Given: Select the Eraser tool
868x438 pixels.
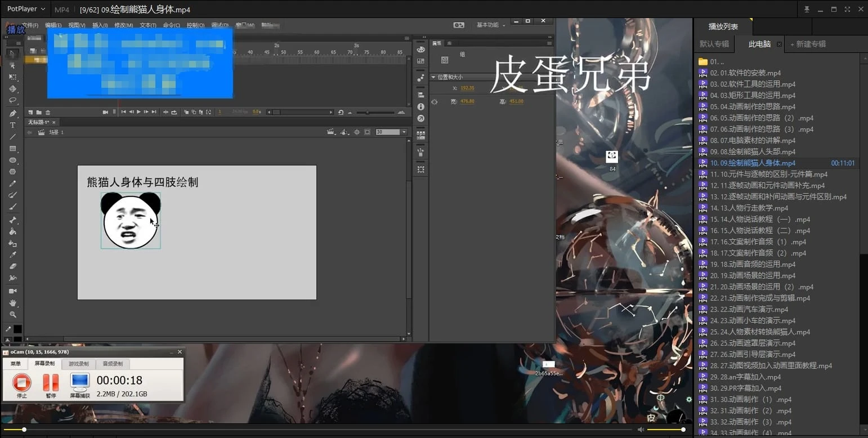Looking at the screenshot, I should pos(14,266).
